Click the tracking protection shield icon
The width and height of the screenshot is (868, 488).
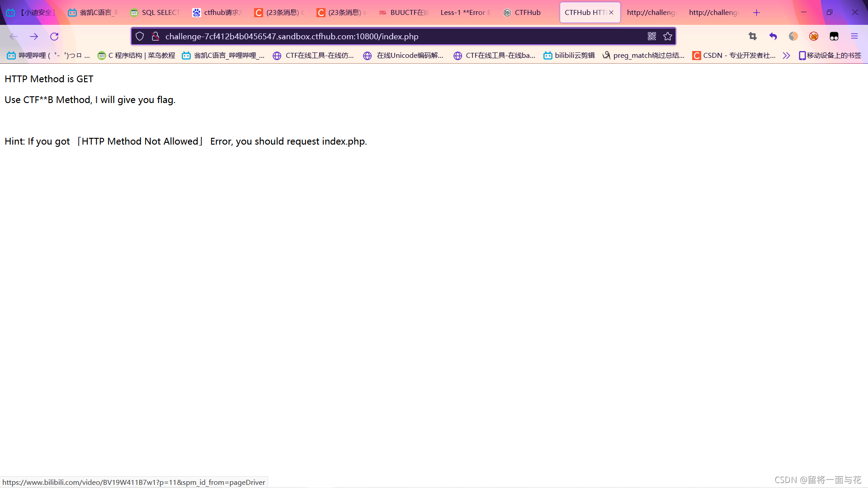[x=139, y=36]
